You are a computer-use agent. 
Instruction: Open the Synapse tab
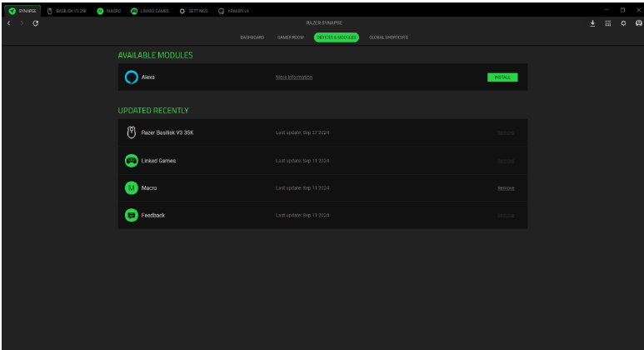(x=22, y=11)
